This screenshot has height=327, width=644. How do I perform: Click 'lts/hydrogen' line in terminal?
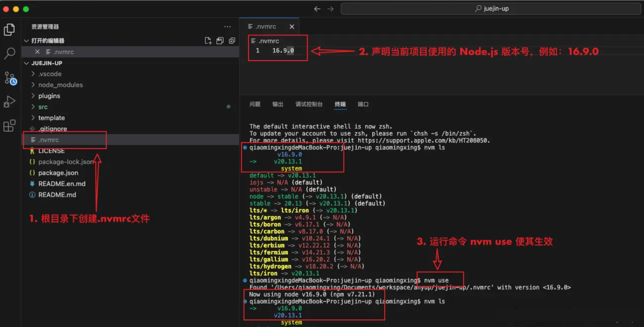(x=307, y=266)
